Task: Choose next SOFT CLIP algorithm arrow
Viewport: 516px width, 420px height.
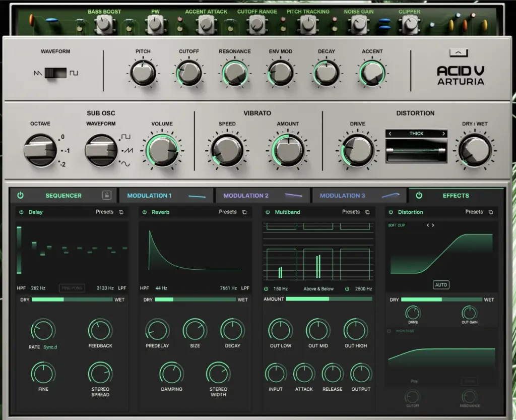Action: 433,225
